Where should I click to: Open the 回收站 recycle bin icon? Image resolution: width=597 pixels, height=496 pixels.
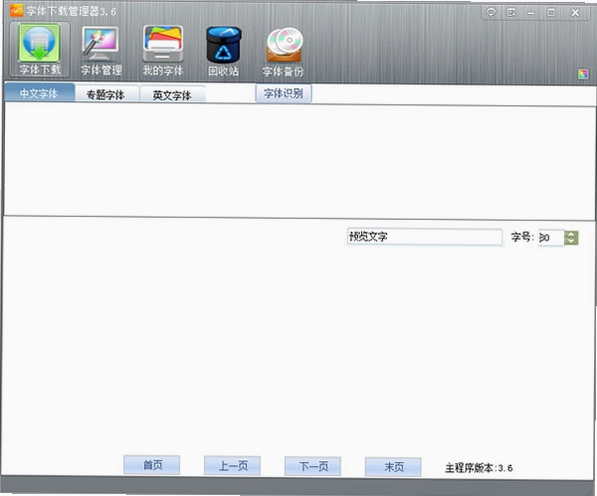pos(223,51)
